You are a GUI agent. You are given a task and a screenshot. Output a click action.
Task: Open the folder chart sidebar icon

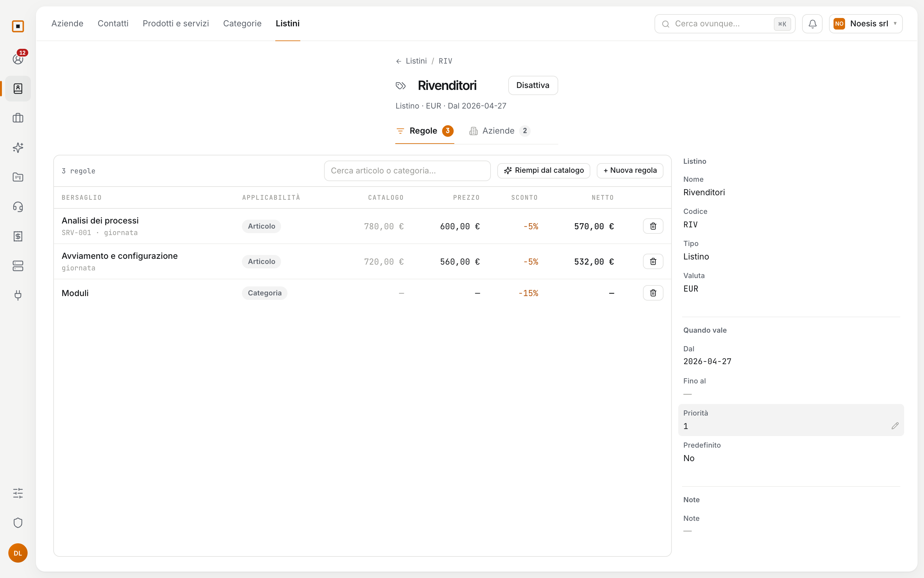18,177
